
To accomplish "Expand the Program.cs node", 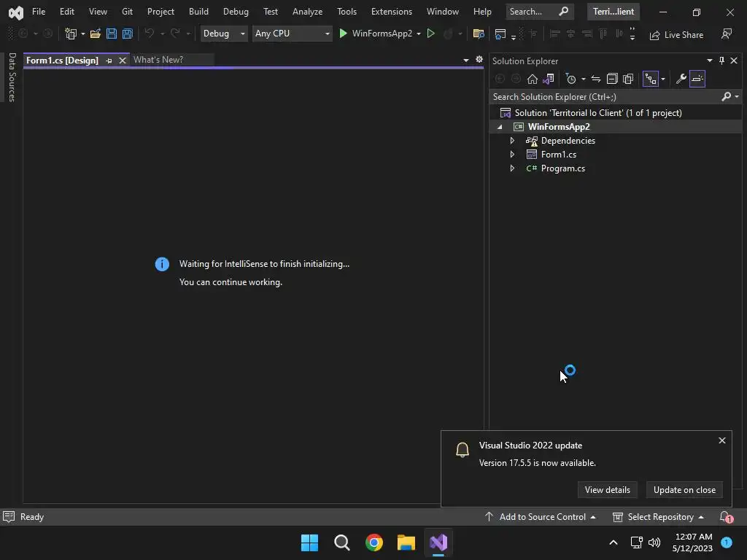I will [x=512, y=168].
